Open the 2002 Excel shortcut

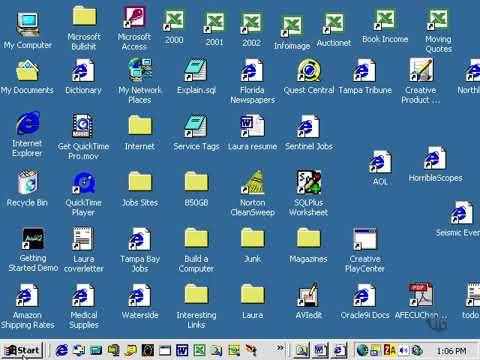251,23
